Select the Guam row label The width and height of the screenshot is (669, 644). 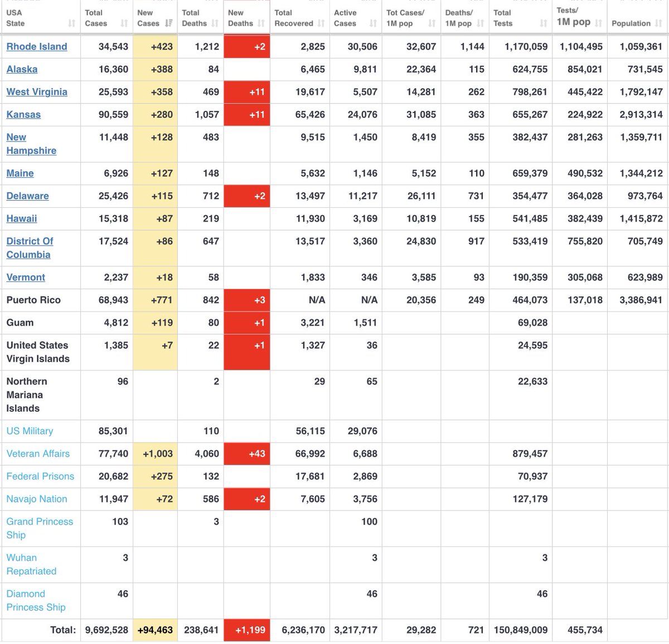click(x=20, y=323)
